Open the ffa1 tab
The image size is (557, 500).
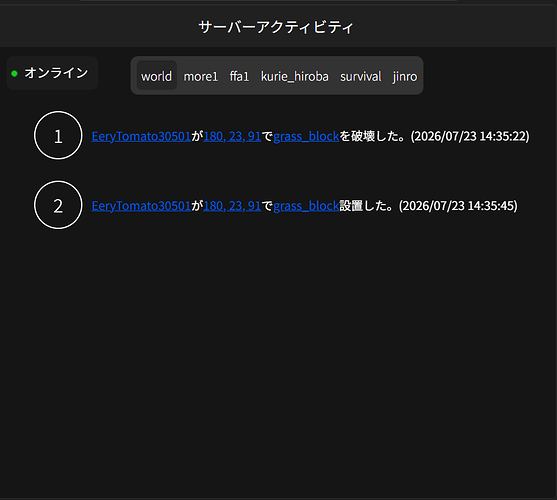[x=239, y=76]
